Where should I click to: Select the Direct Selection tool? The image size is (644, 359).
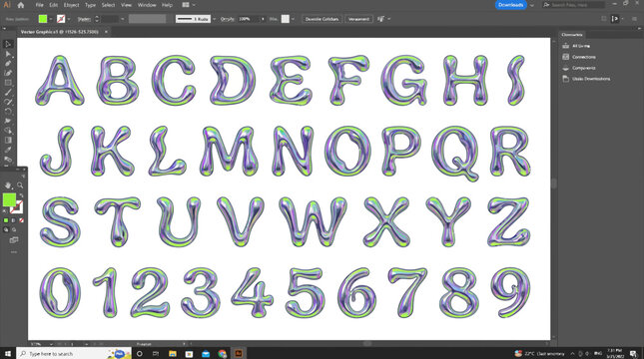coord(8,54)
